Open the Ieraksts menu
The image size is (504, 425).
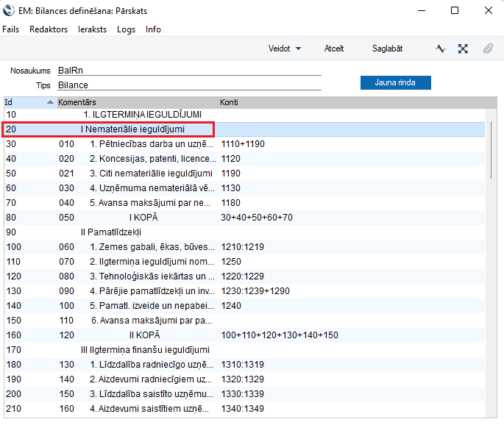[x=92, y=29]
